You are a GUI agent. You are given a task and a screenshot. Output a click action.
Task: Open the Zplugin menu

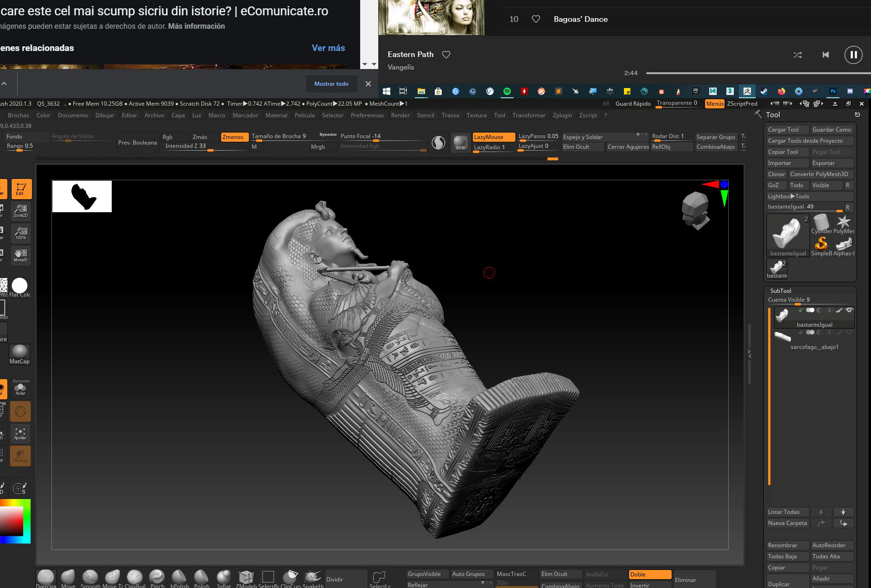(562, 115)
